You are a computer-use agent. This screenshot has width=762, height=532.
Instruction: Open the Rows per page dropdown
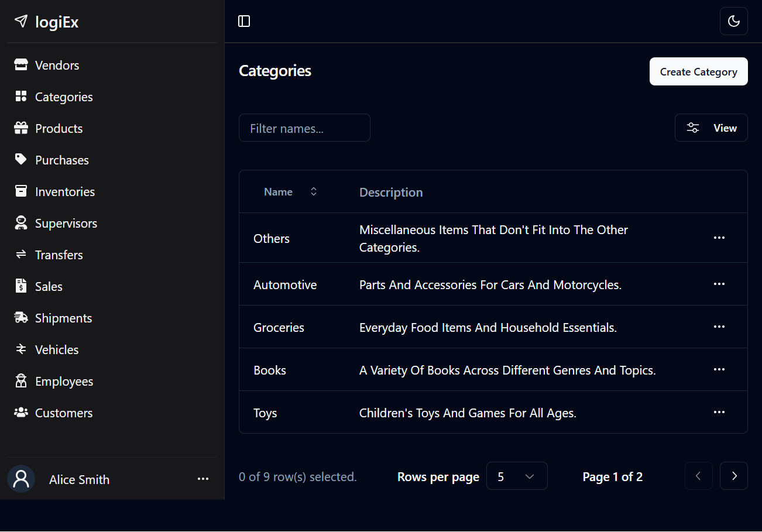click(x=517, y=476)
